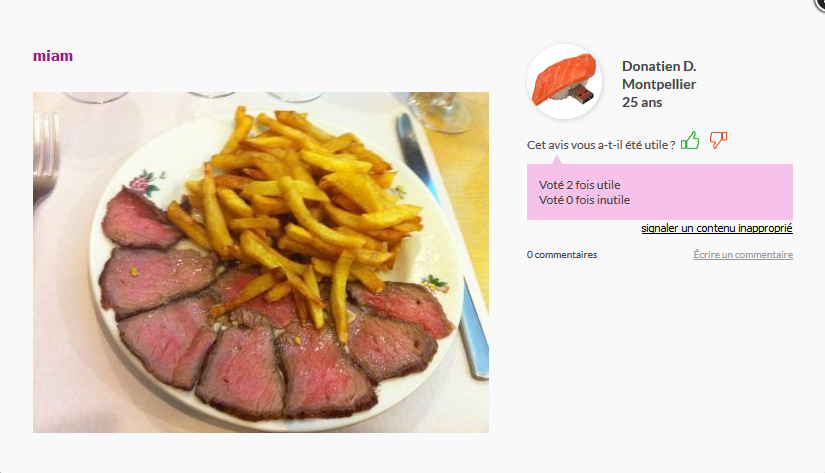Click the red thumbs-down not useful icon
The width and height of the screenshot is (825, 473).
(718, 140)
